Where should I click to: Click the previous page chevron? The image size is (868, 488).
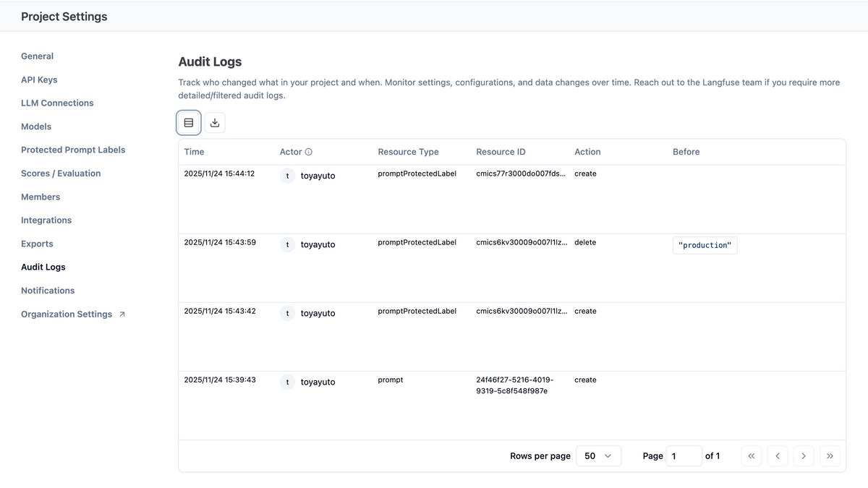(x=778, y=456)
